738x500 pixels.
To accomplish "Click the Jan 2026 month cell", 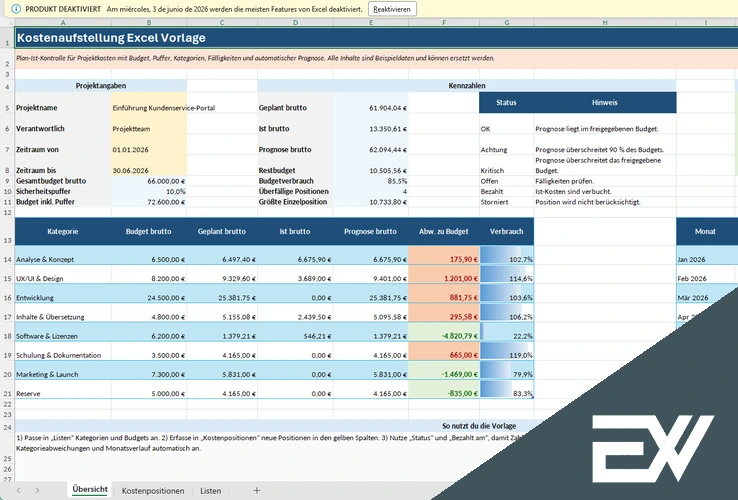I will tap(705, 255).
